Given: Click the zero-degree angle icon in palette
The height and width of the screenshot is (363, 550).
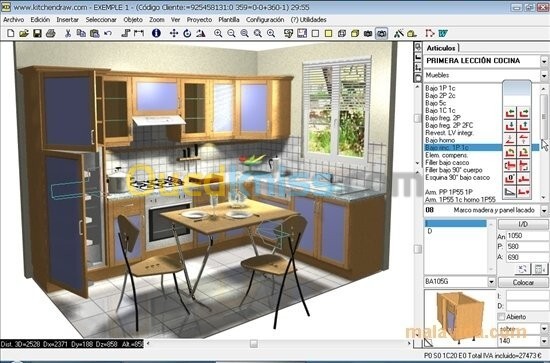Looking at the screenshot, I should pyautogui.click(x=510, y=179).
